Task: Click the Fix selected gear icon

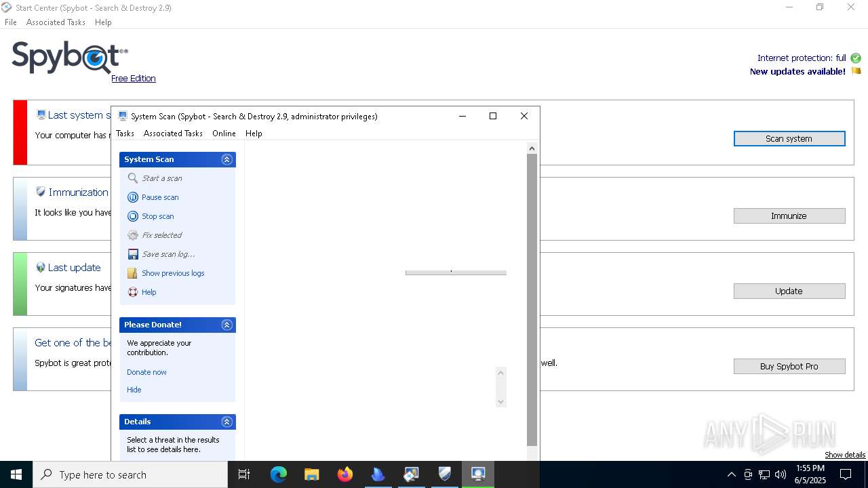Action: point(133,235)
